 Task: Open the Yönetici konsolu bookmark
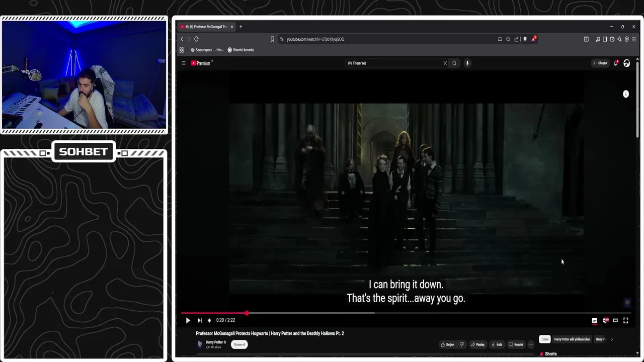coord(241,50)
